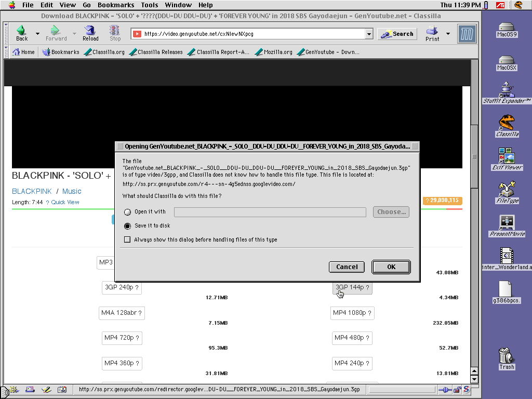Open the File menu

pyautogui.click(x=28, y=5)
